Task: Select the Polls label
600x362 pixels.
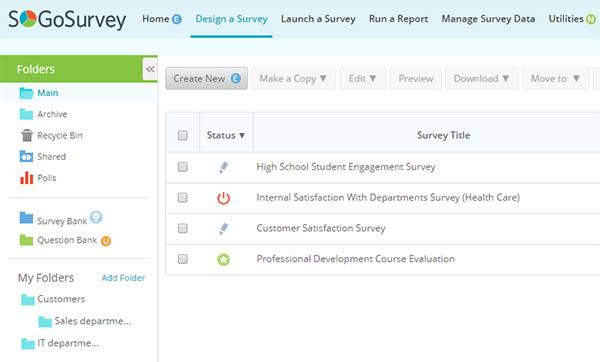Action: [47, 178]
